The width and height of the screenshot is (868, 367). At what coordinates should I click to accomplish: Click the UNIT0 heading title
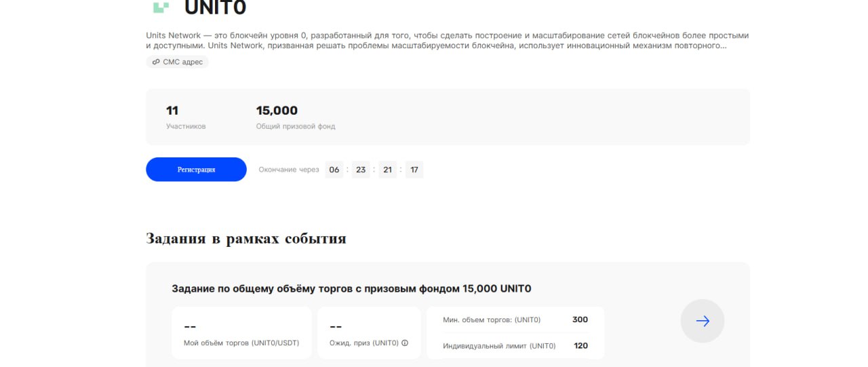[x=216, y=7]
